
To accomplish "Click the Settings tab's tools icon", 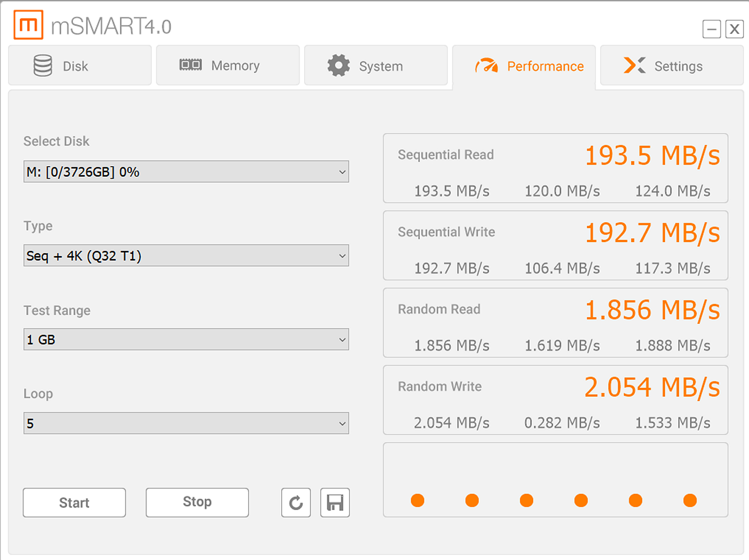I will tap(635, 65).
